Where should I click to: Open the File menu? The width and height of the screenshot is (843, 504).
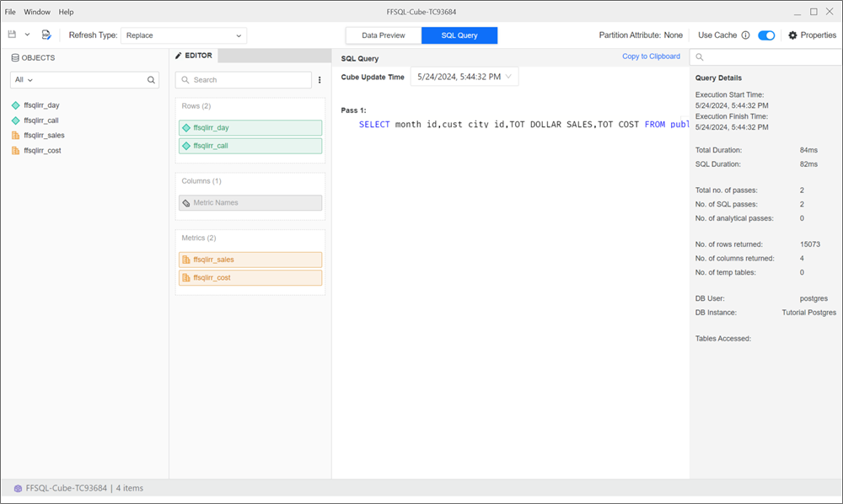tap(10, 12)
